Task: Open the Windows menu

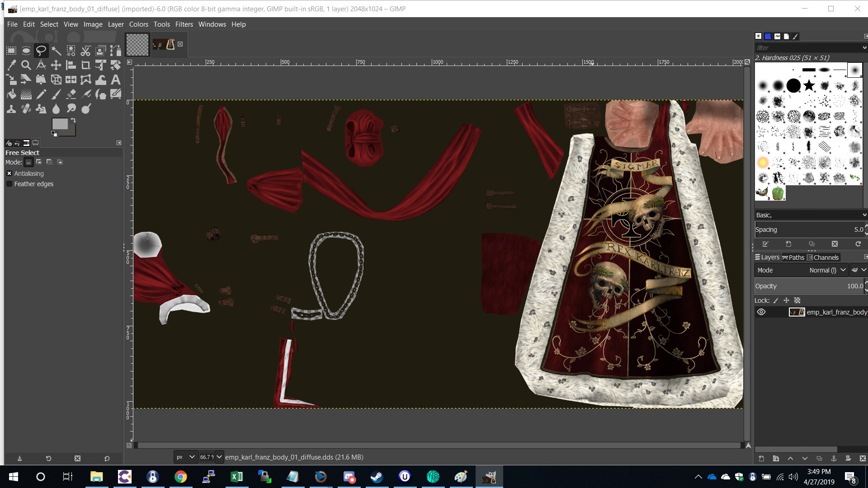Action: (x=212, y=24)
